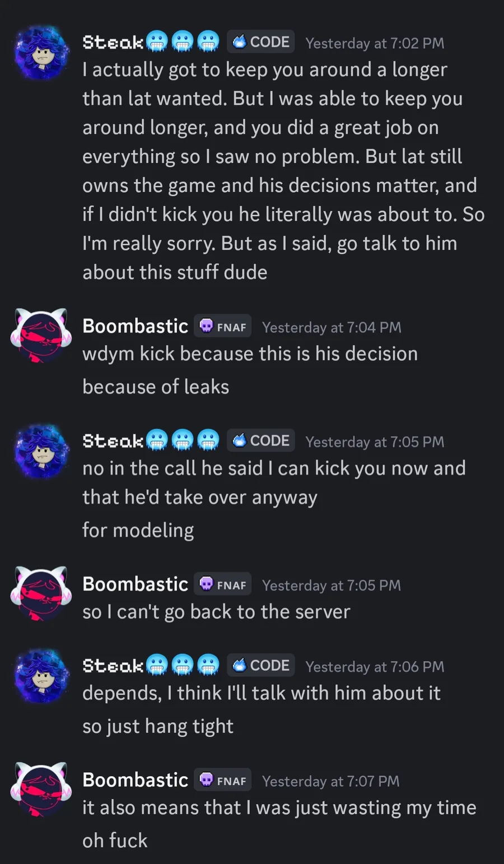The width and height of the screenshot is (504, 864).
Task: Open Boombastic's avatar on the 7:04 PM message
Action: [40, 335]
